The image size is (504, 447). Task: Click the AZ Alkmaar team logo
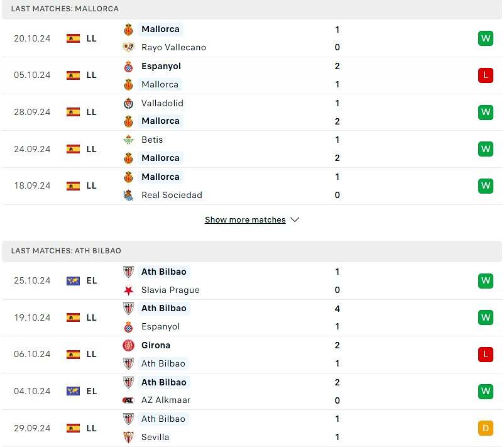point(128,400)
